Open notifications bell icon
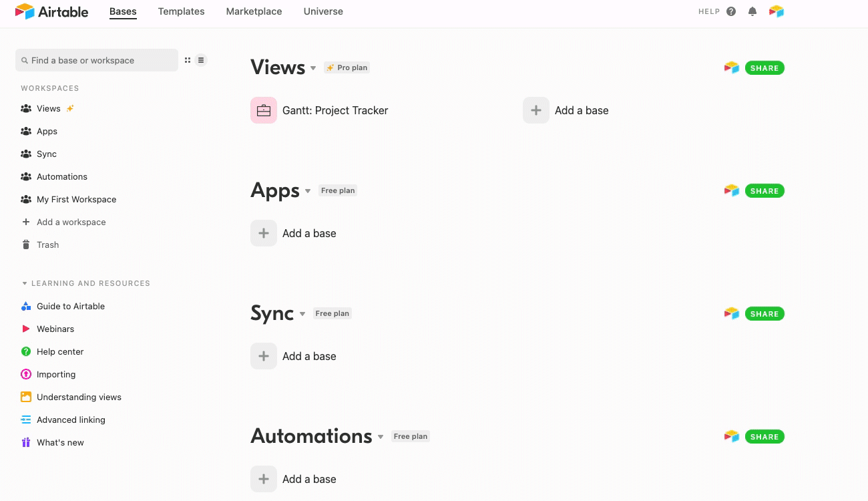 coord(752,11)
